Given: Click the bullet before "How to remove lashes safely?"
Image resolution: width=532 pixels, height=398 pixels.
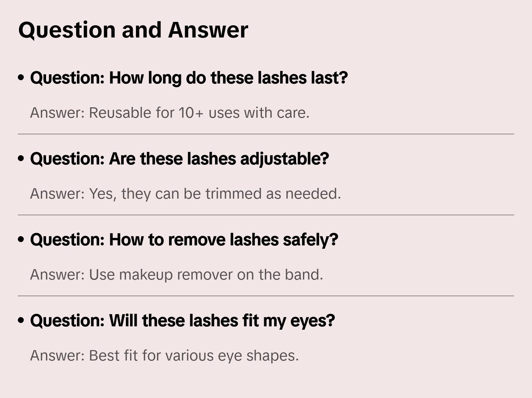Looking at the screenshot, I should [x=21, y=240].
